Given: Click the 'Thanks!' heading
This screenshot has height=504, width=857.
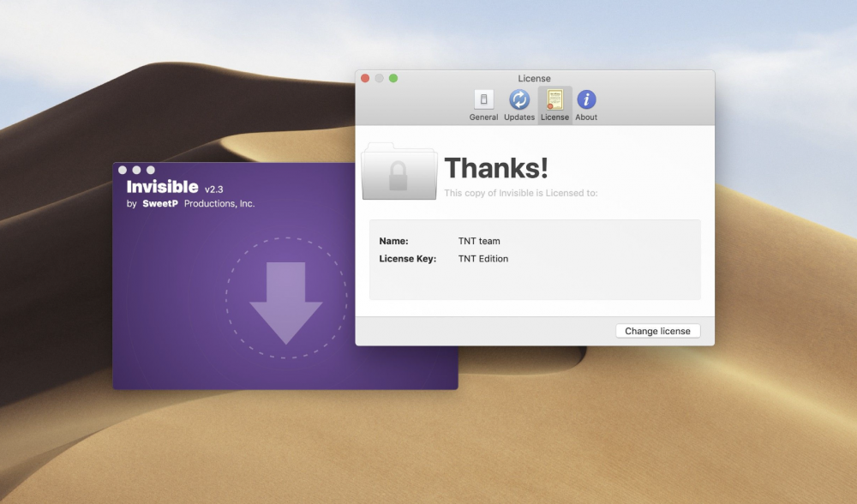Looking at the screenshot, I should pos(496,168).
